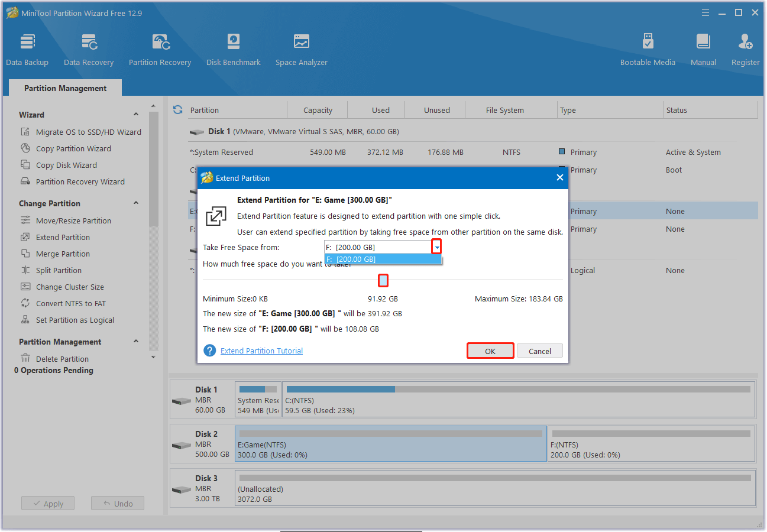Sort by the Capacity column header
Screen dimensions: 767x532
pyautogui.click(x=318, y=110)
